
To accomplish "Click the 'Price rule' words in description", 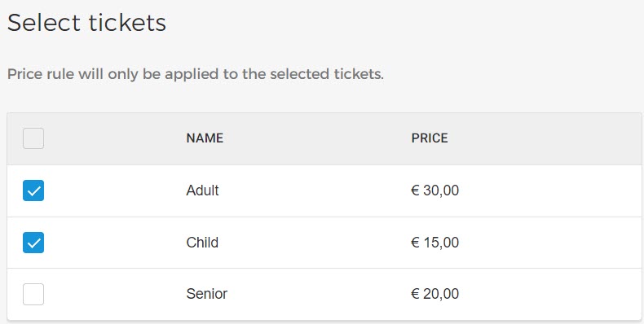I will [x=41, y=74].
